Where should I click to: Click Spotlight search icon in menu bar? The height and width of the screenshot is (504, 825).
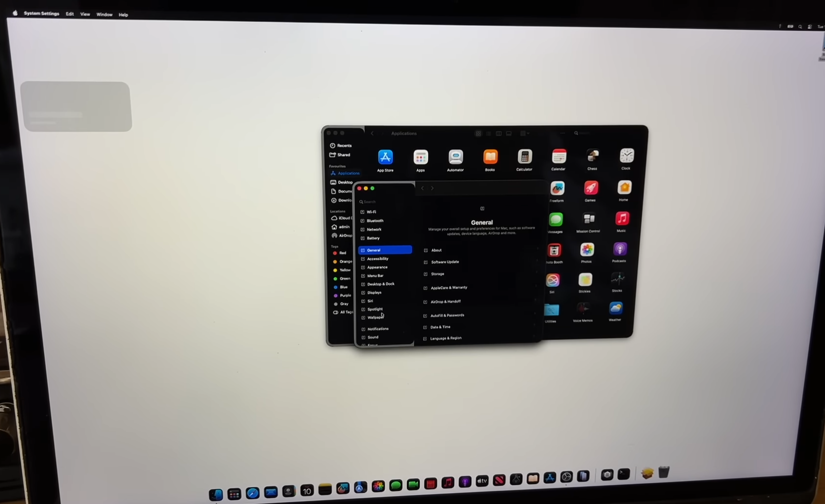(x=800, y=27)
